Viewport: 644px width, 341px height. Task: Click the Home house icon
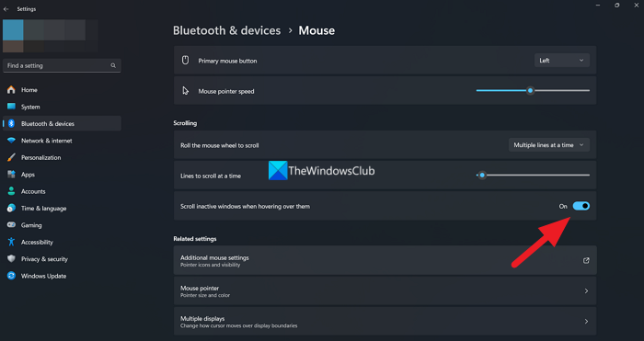coord(11,90)
